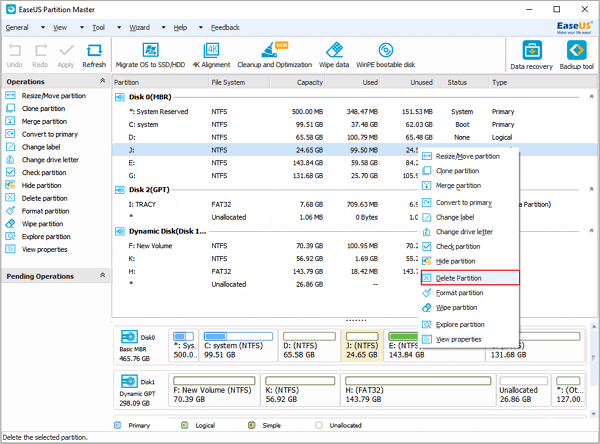Select D: (NTFS) block in disk map
Image resolution: width=600 pixels, height=444 pixels.
pyautogui.click(x=309, y=346)
